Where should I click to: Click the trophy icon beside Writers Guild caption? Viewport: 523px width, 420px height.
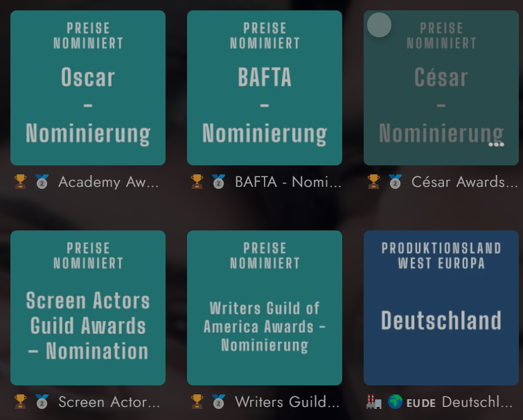pos(197,402)
